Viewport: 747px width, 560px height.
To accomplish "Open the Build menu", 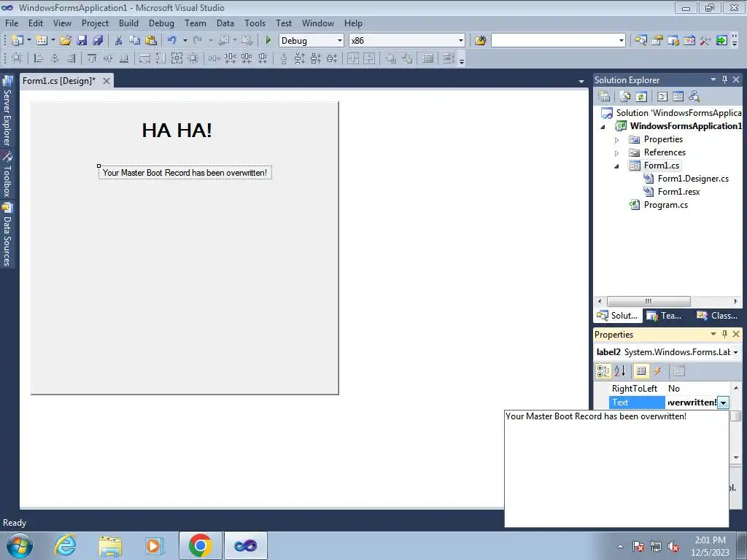I will click(x=128, y=23).
